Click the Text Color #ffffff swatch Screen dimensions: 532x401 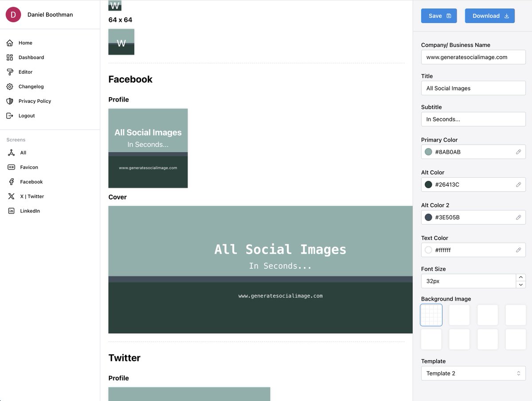point(428,250)
